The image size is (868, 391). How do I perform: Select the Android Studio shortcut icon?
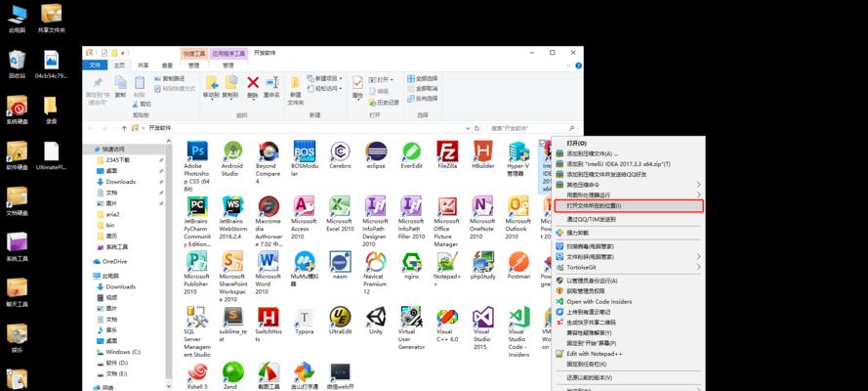pos(233,151)
